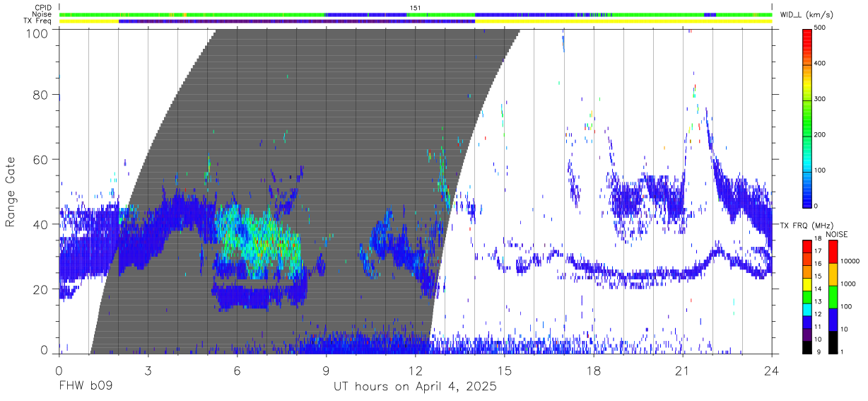This screenshot has width=868, height=401.
Task: Click the 400 tick on the width colorbar
Action: point(819,64)
